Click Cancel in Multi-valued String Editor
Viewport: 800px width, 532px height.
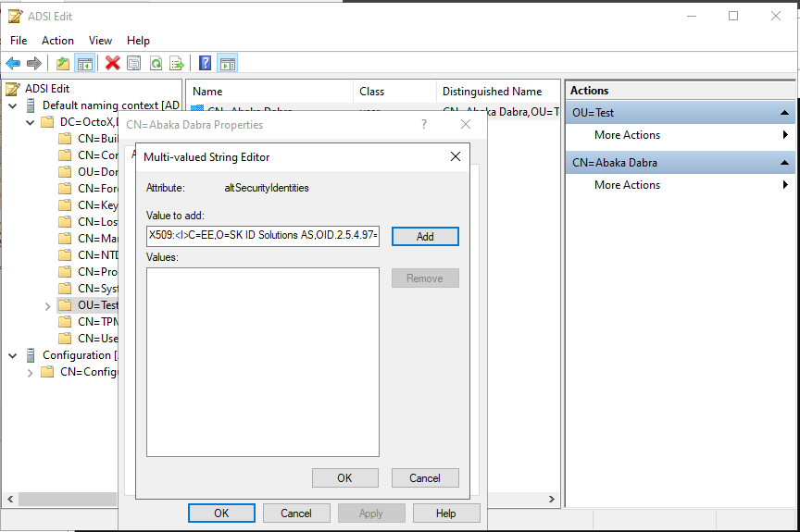(x=425, y=478)
